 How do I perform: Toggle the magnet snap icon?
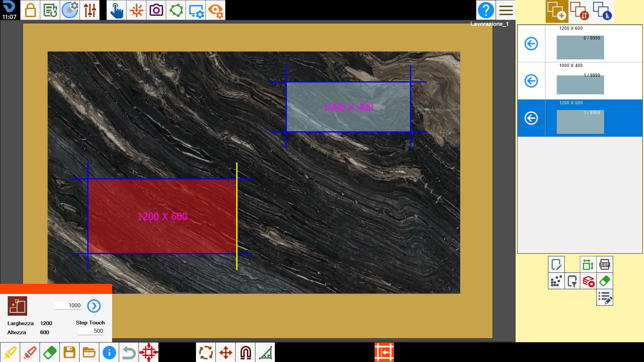pos(245,352)
